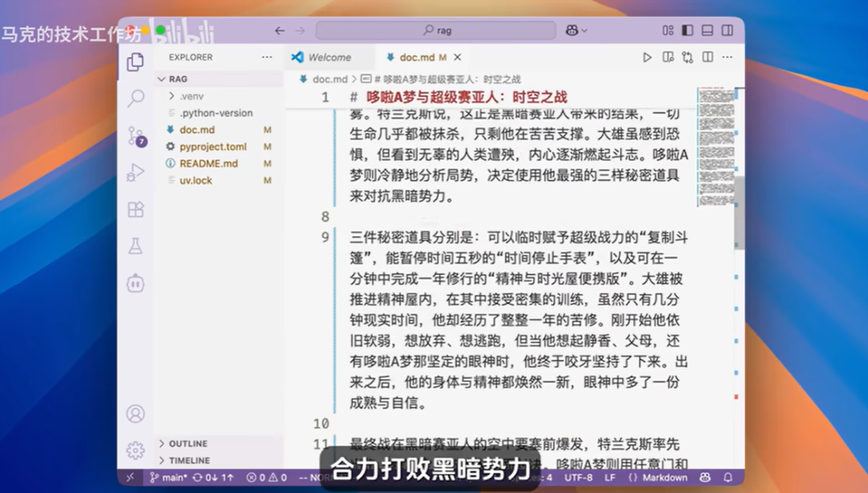This screenshot has width=868, height=493.
Task: Click the Run play button in editor toolbar
Action: tap(647, 57)
